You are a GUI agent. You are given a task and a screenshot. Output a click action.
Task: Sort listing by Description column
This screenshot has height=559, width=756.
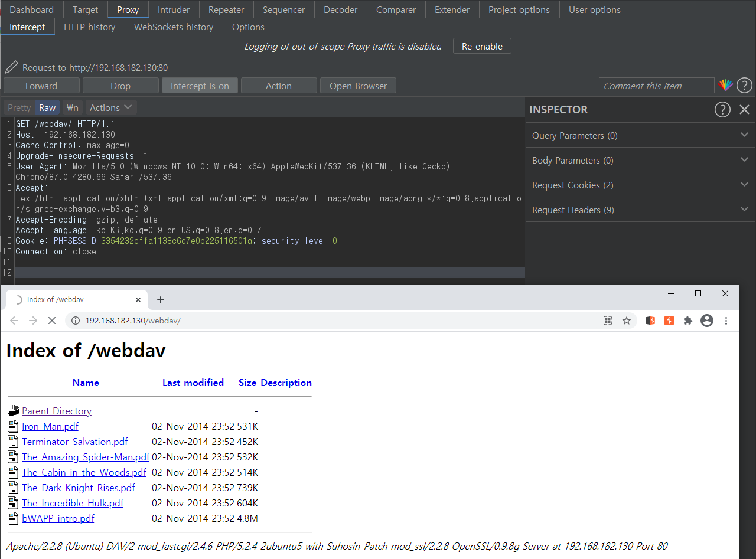tap(286, 383)
